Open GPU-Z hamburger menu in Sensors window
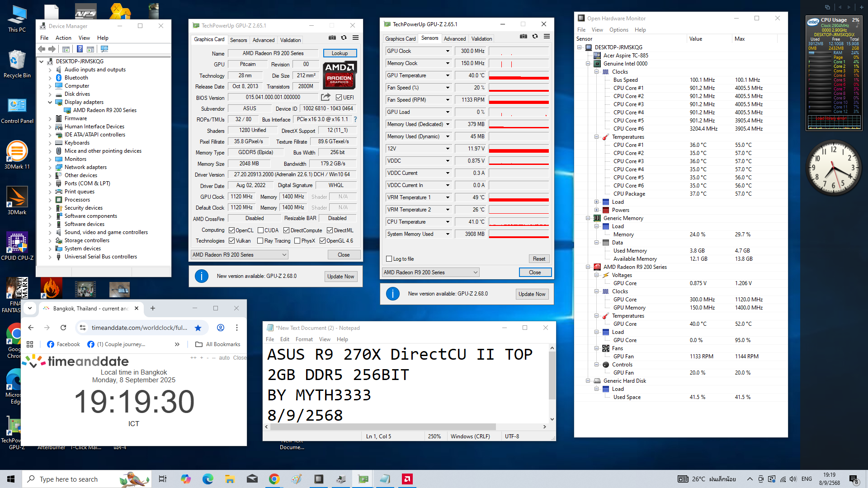The width and height of the screenshot is (868, 488). click(547, 37)
